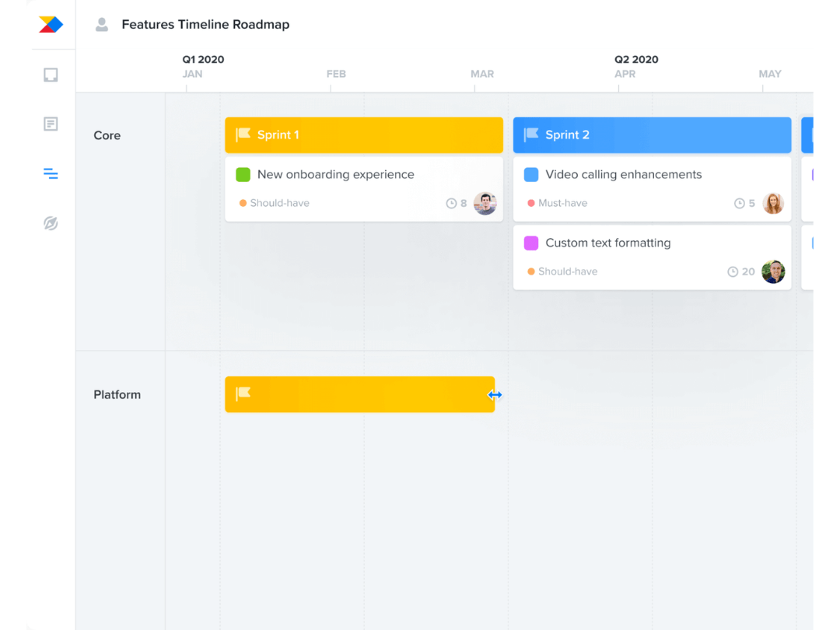The width and height of the screenshot is (840, 630).
Task: Open the compass discovery icon
Action: (x=50, y=223)
